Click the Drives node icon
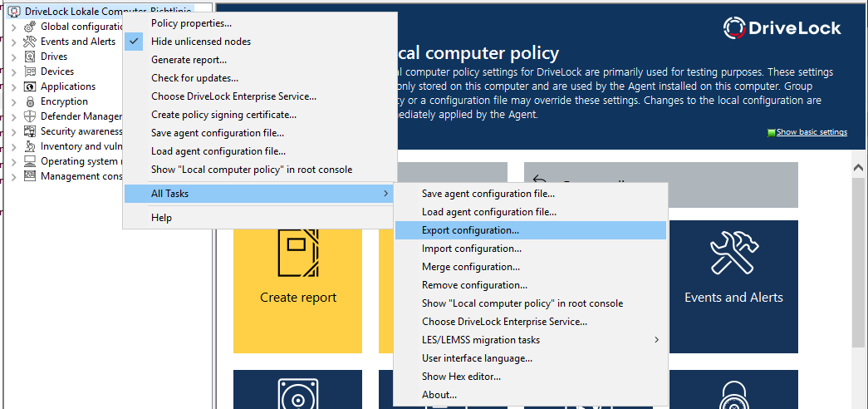 31,57
